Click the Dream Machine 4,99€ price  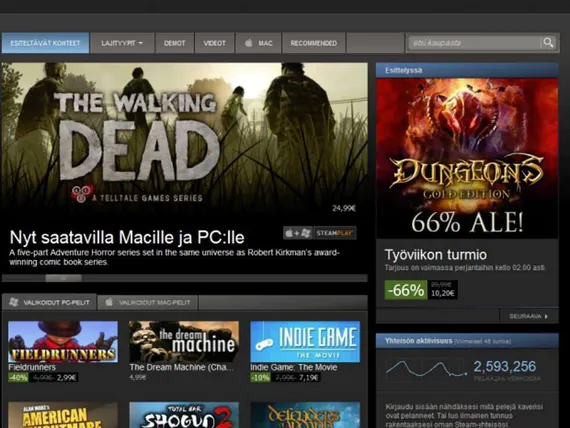[138, 377]
